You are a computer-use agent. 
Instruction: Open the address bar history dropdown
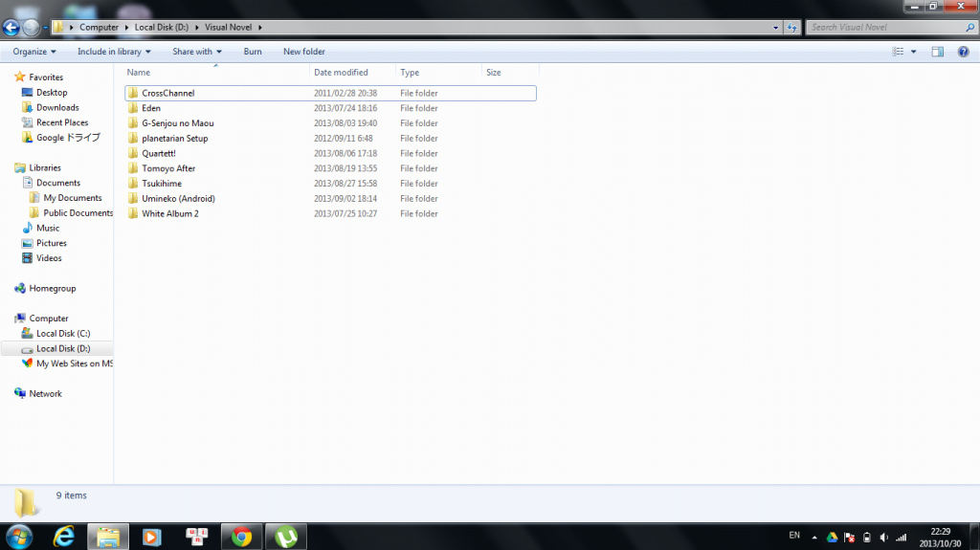pyautogui.click(x=775, y=28)
